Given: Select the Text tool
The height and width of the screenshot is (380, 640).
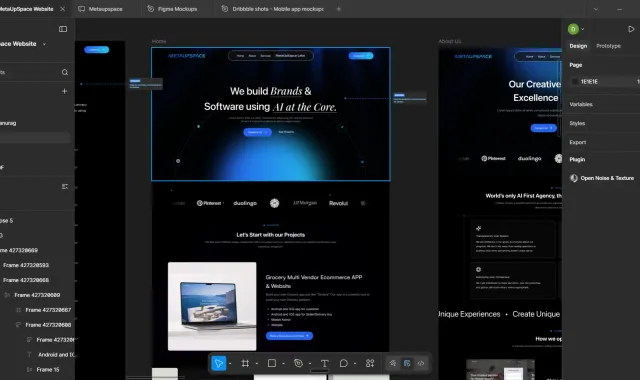Looking at the screenshot, I should [x=324, y=363].
